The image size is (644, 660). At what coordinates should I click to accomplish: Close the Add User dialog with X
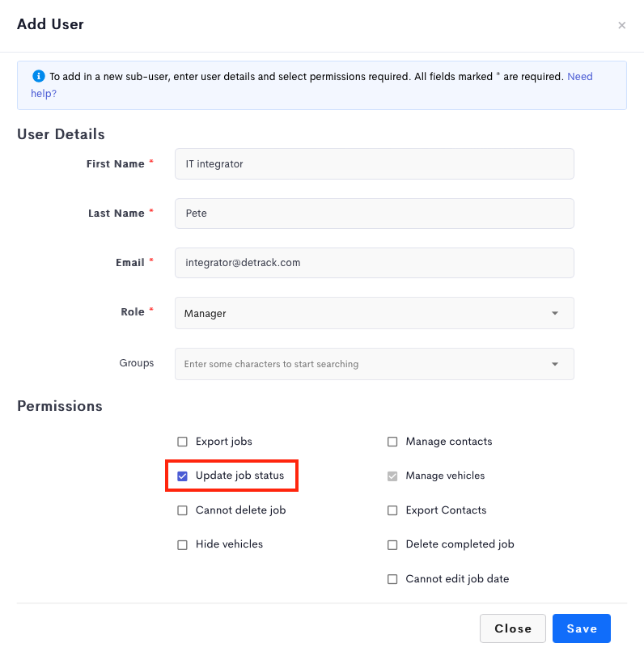tap(621, 25)
